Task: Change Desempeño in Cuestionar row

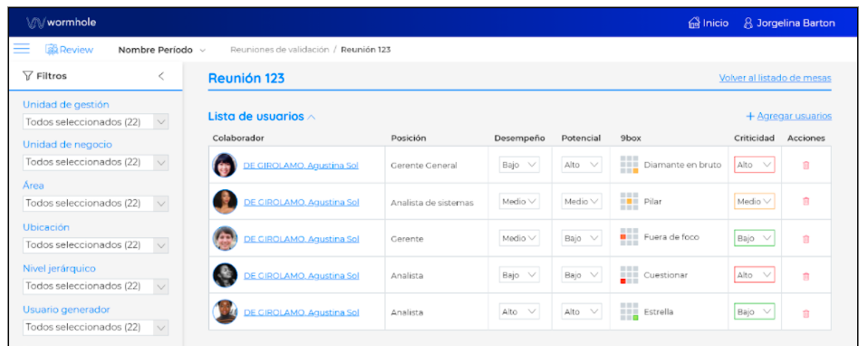Action: [519, 274]
